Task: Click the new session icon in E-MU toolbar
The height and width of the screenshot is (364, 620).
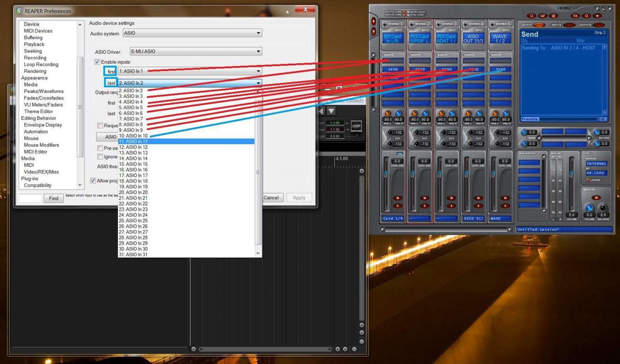Action: (532, 16)
